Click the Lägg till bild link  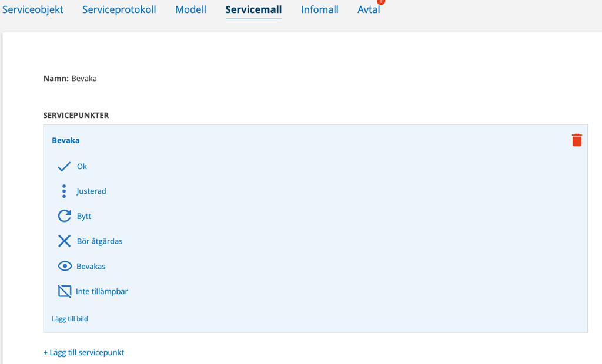pyautogui.click(x=70, y=319)
